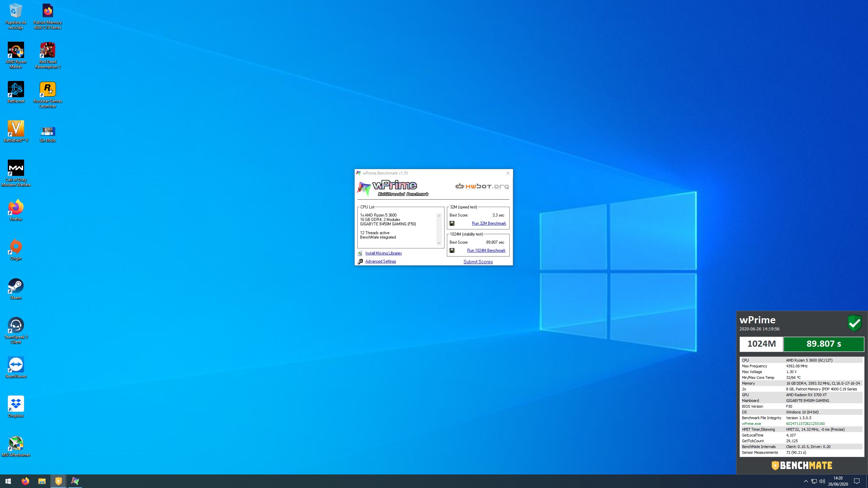Launch Red Dead Redemption 2 shortcut
868x488 pixels.
47,56
